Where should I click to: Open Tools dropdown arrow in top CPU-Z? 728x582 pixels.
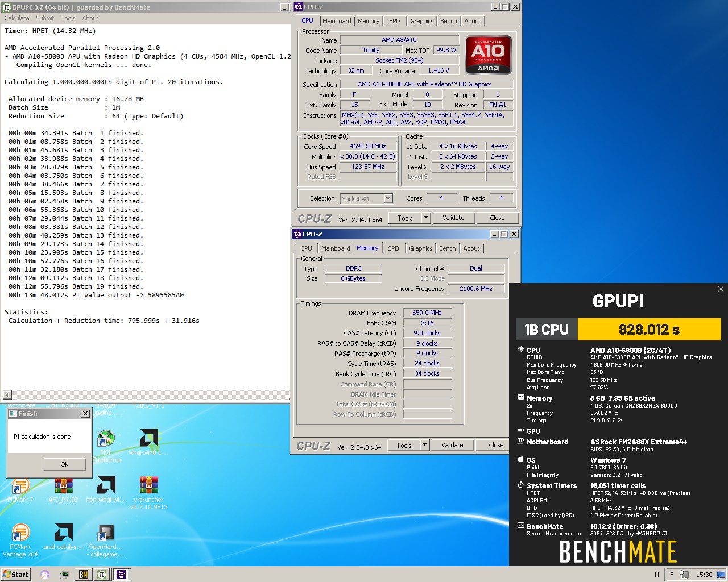point(425,218)
